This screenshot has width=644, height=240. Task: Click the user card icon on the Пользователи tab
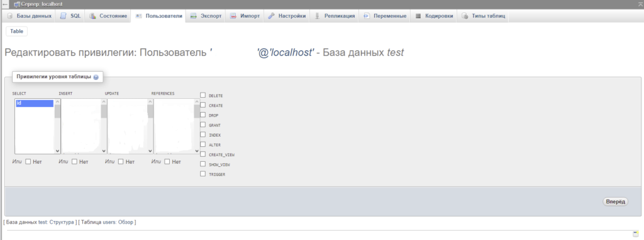138,16
